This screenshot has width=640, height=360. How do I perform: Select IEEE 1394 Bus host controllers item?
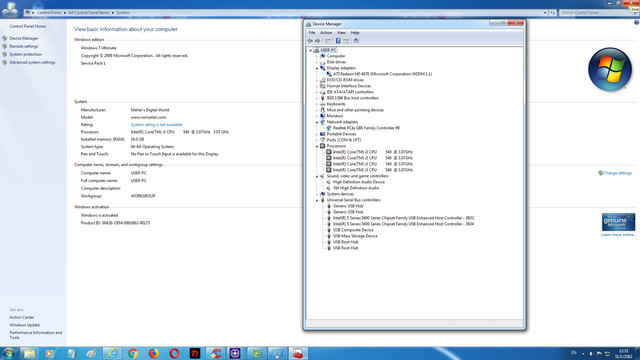pos(353,98)
